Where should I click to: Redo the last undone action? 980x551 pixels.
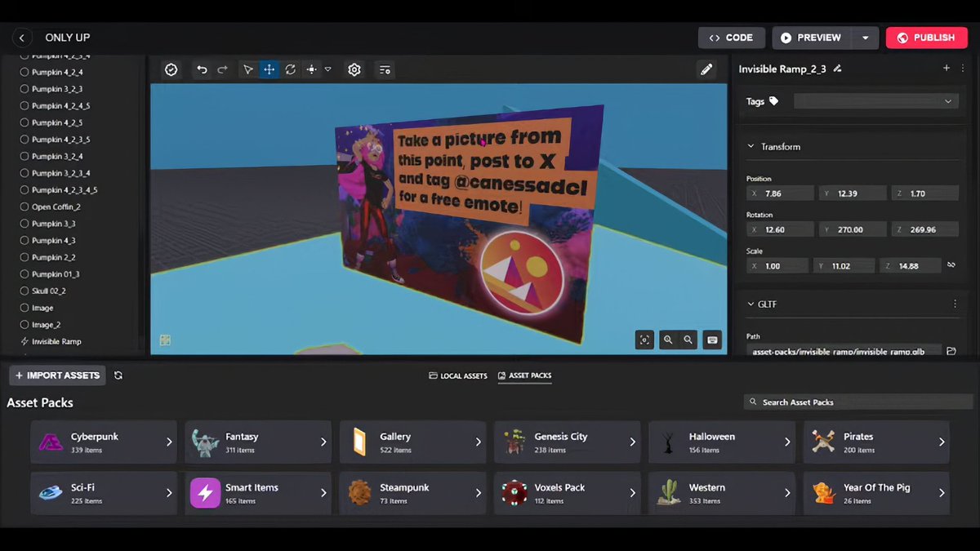pyautogui.click(x=222, y=70)
